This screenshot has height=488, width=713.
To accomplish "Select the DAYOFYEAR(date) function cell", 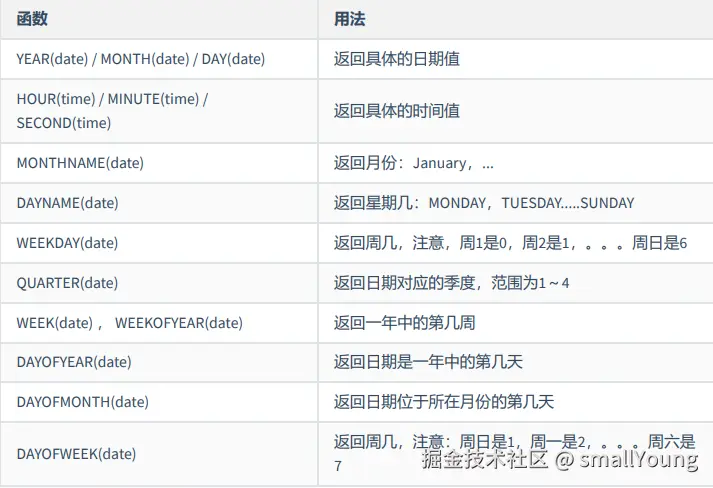I will click(74, 362).
